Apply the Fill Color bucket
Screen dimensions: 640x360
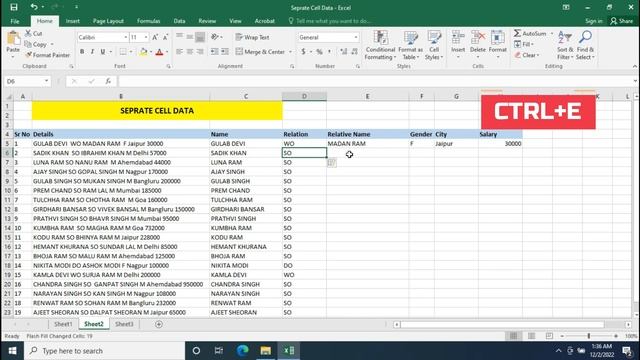pos(143,52)
